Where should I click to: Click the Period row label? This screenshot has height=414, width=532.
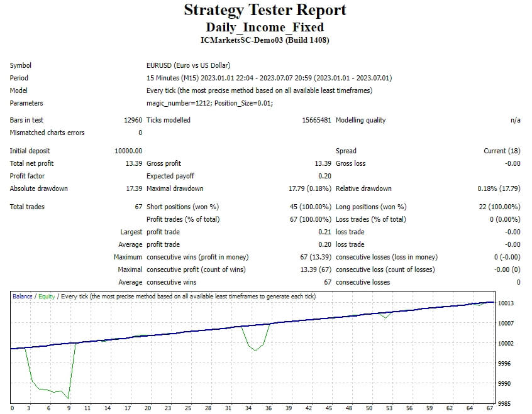coord(19,78)
